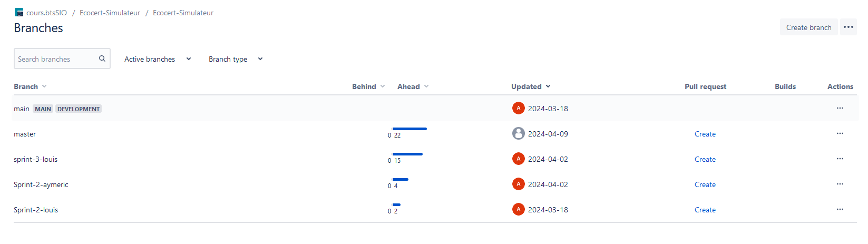The height and width of the screenshot is (244, 868).
Task: Open the Ecocert-Simulateur project breadcrumb
Action: [110, 13]
